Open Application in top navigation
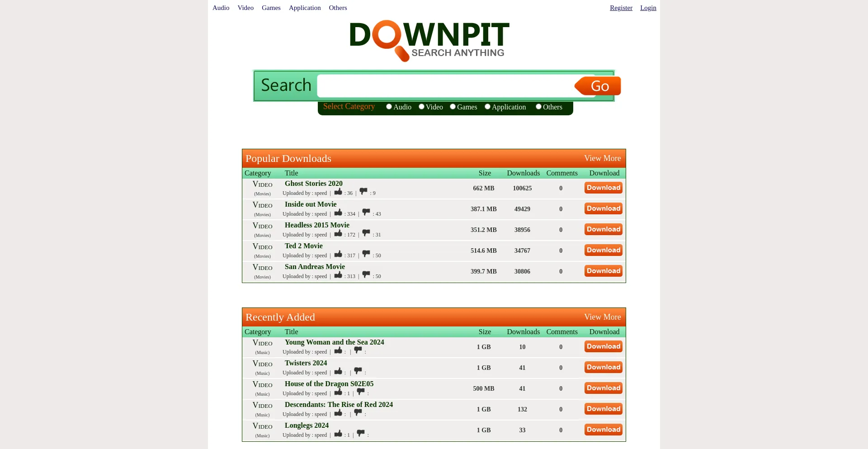868x449 pixels. click(x=305, y=8)
